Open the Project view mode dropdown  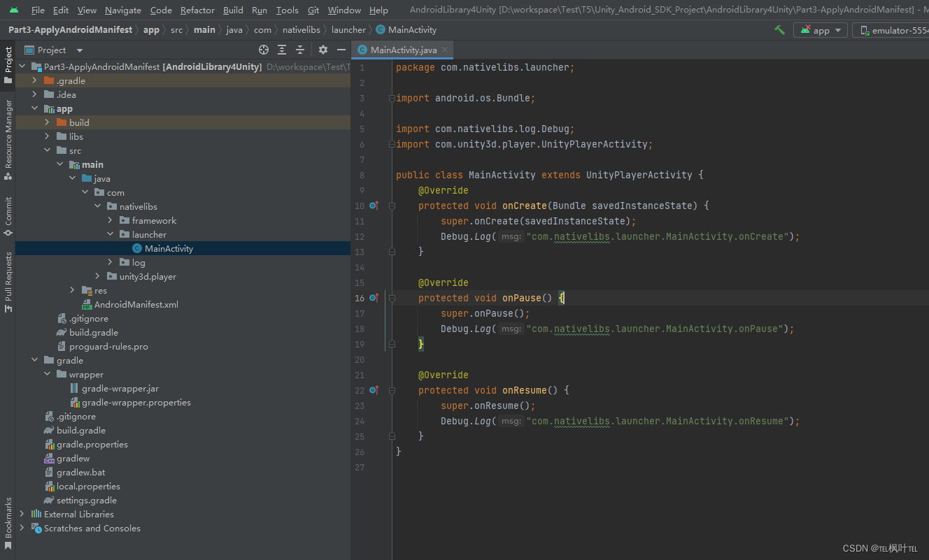click(x=78, y=50)
